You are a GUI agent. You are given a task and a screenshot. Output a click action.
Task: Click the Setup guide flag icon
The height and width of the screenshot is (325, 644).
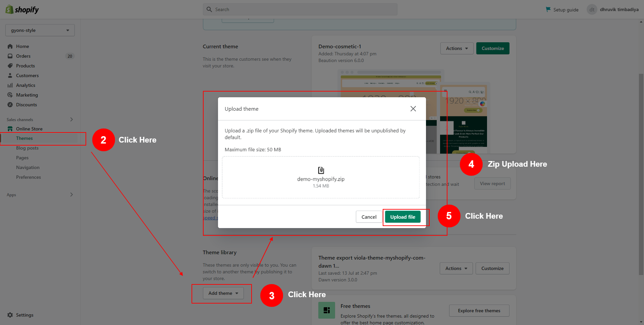[548, 9]
